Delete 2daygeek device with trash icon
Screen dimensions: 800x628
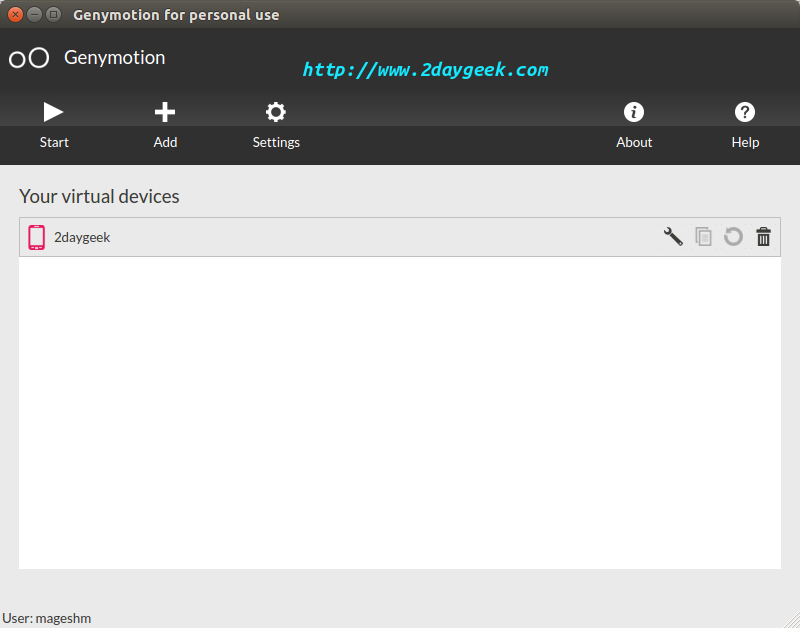coord(763,237)
